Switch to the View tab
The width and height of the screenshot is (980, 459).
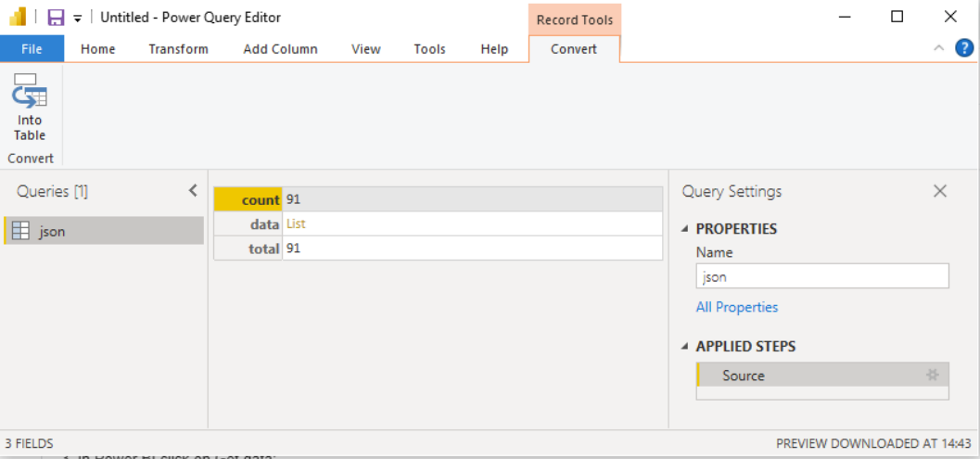tap(366, 49)
